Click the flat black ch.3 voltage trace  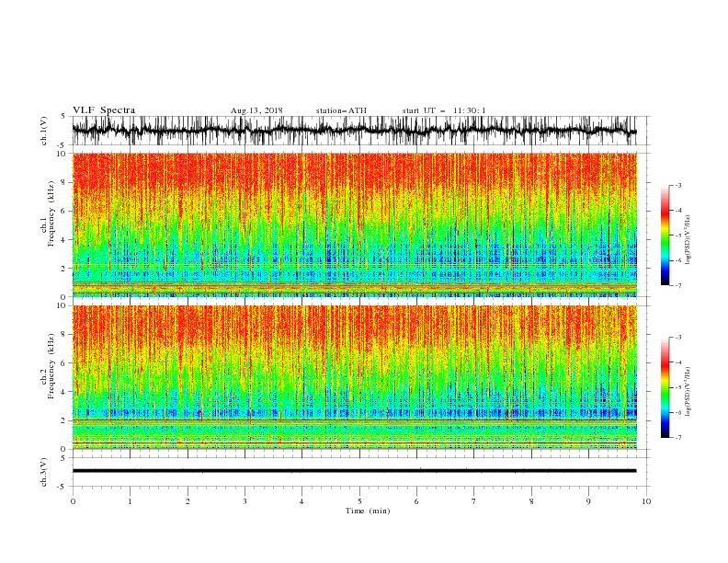coord(354,471)
